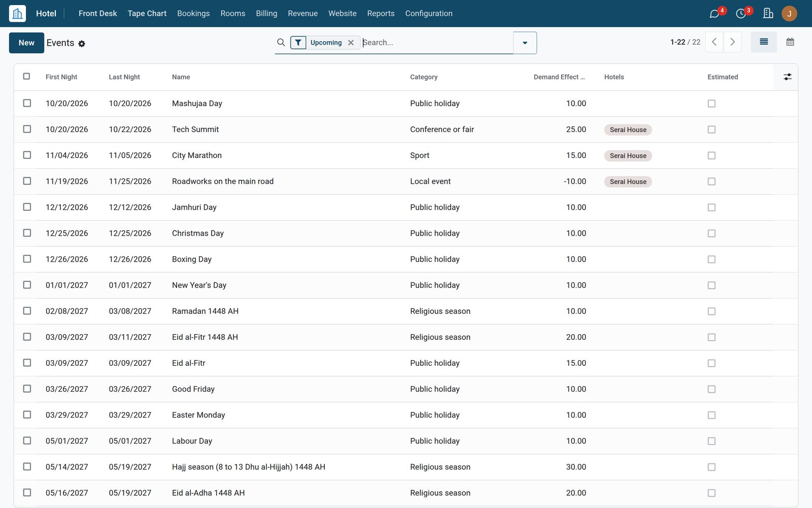The height and width of the screenshot is (508, 812).
Task: Go to previous page of events
Action: 715,42
